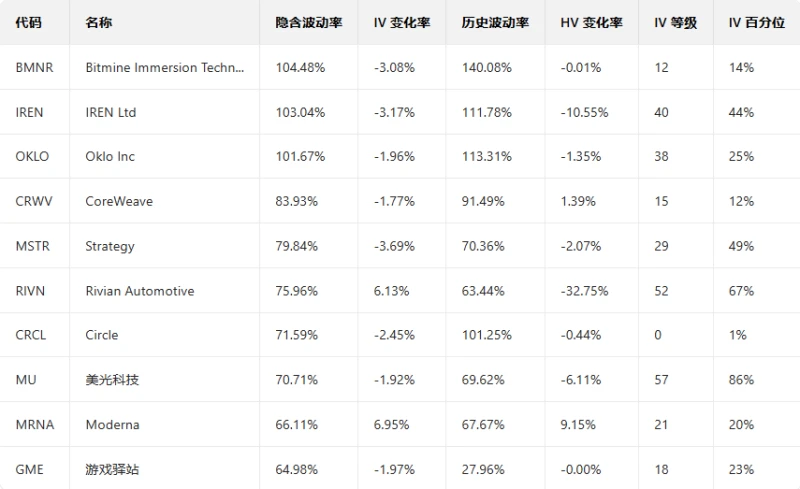800x489 pixels.
Task: Open the IREN ticker symbol
Action: 30,112
